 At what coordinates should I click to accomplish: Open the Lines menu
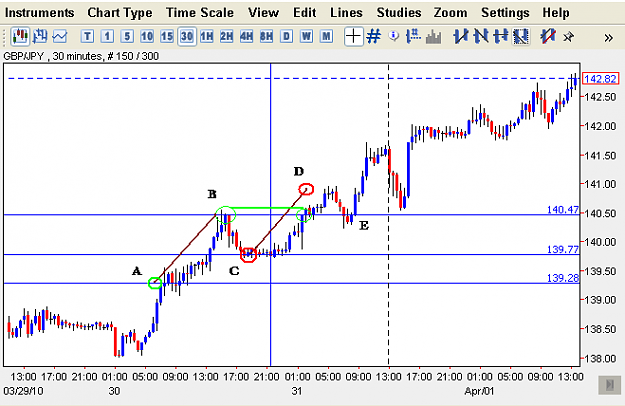click(x=346, y=13)
